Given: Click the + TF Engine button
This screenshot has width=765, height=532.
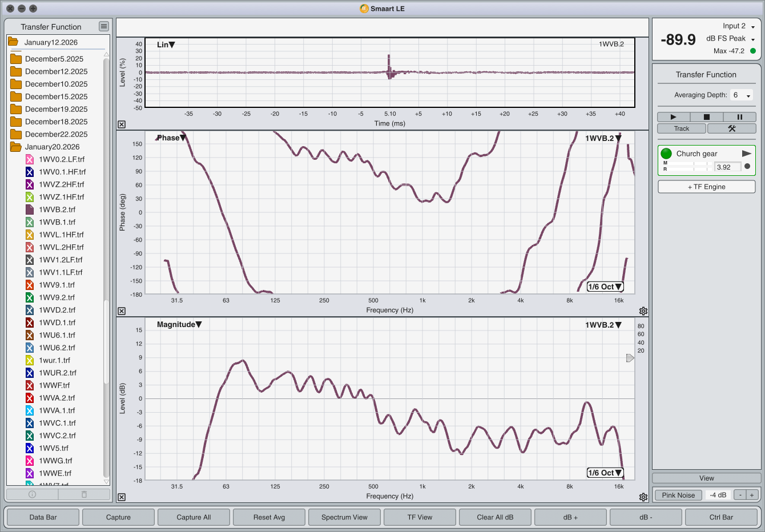Looking at the screenshot, I should [x=706, y=187].
